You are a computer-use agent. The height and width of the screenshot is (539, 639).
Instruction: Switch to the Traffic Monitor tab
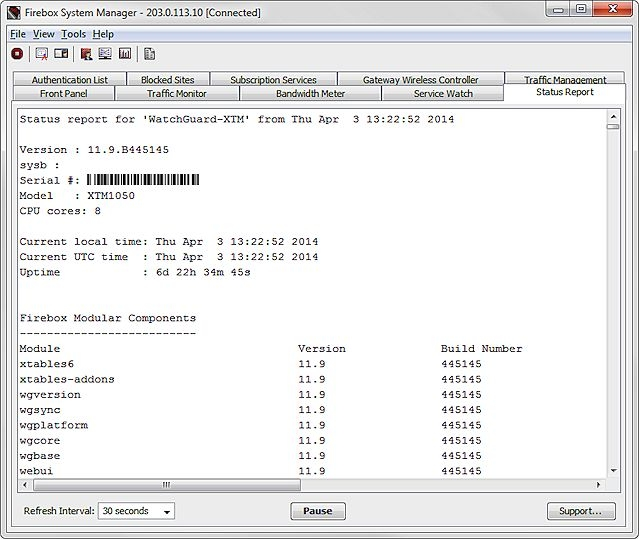tap(177, 93)
